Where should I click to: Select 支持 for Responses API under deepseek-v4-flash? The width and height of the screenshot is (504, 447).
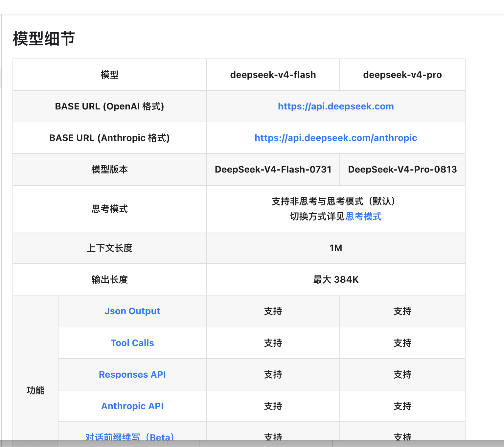[273, 374]
